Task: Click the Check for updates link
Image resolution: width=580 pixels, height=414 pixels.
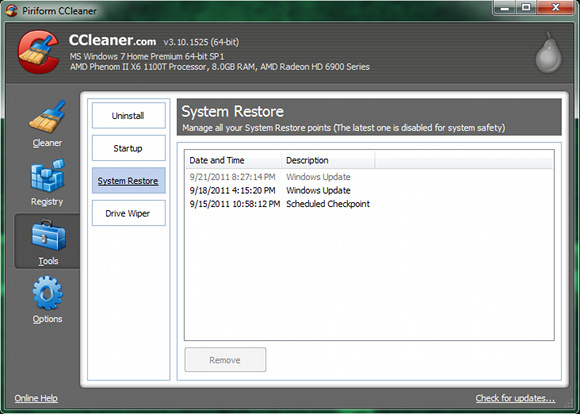Action: 515,398
